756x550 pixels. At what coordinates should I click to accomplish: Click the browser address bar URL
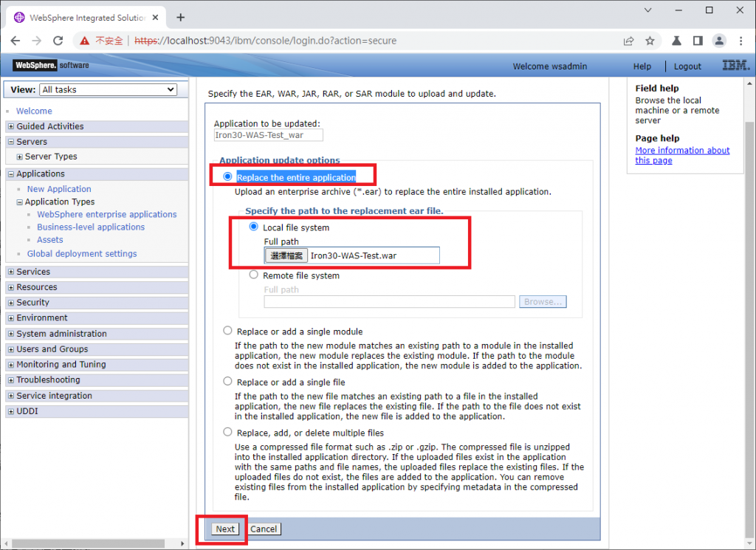[265, 41]
